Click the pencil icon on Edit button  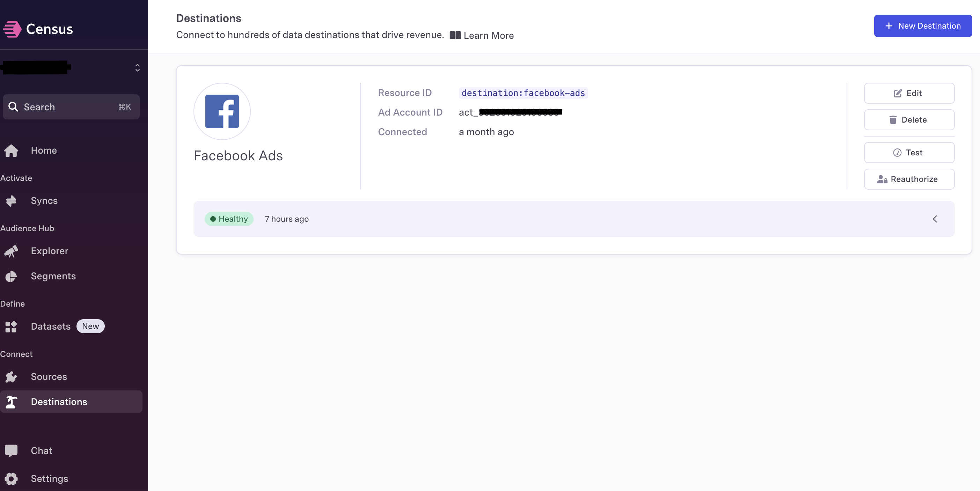[x=898, y=93]
